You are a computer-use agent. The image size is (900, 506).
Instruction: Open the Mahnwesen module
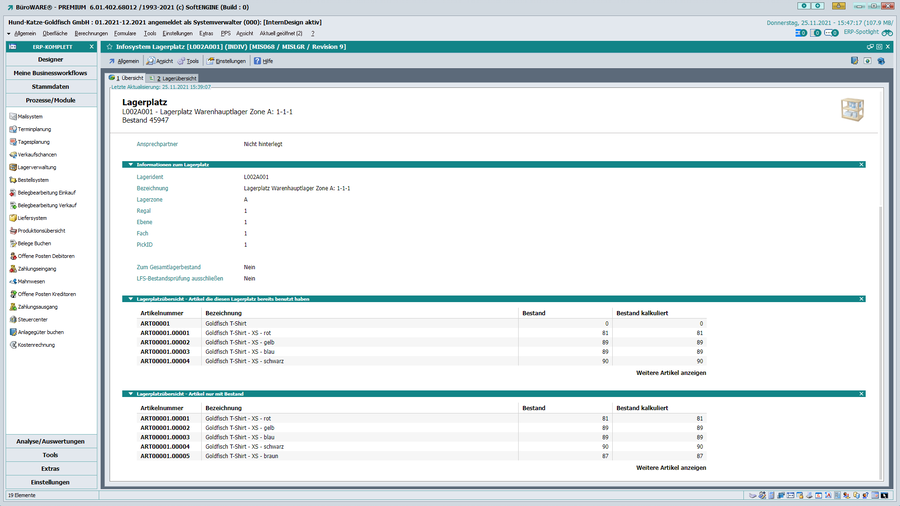coord(31,281)
